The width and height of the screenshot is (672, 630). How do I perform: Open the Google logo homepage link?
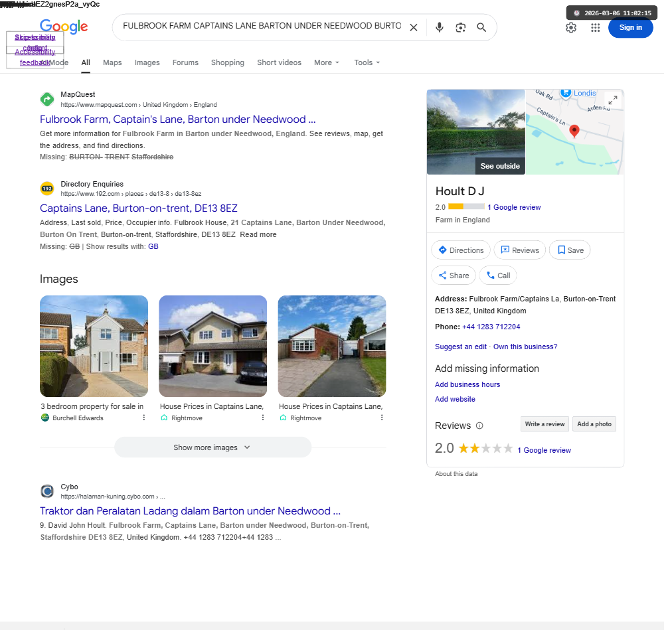[x=64, y=27]
